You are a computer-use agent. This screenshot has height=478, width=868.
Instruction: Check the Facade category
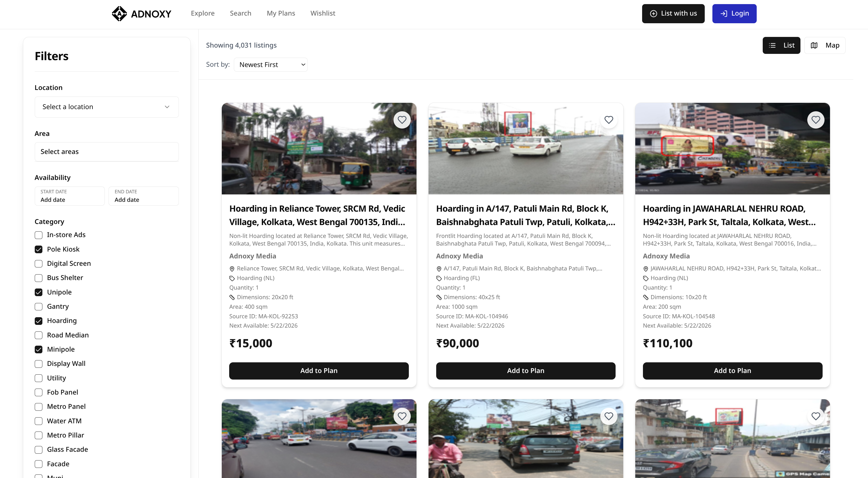click(x=38, y=464)
